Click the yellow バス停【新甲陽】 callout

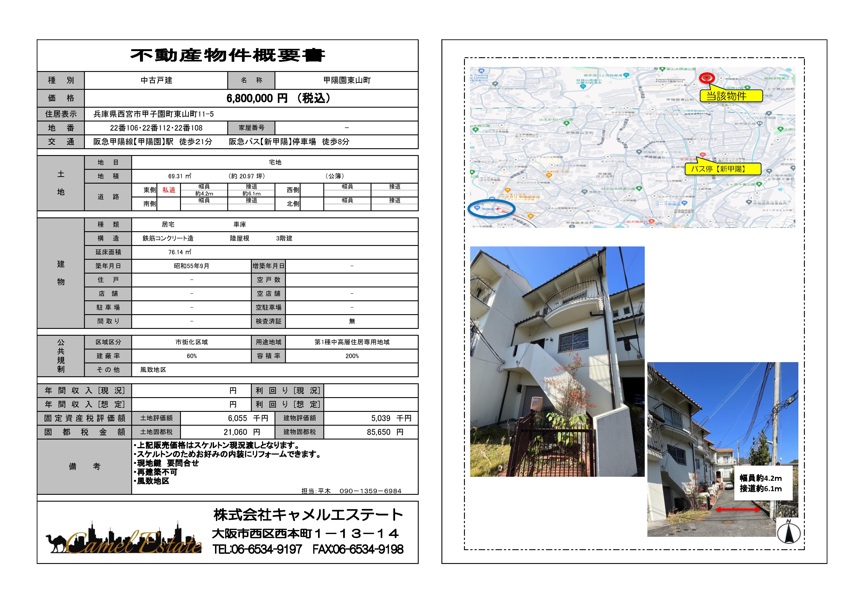722,169
